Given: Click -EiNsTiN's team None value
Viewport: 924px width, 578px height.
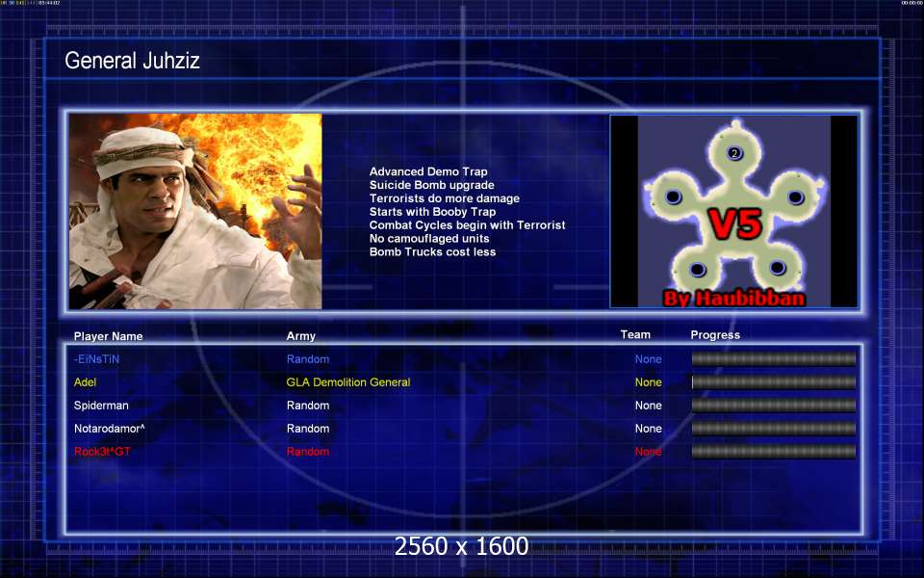Looking at the screenshot, I should tap(648, 359).
